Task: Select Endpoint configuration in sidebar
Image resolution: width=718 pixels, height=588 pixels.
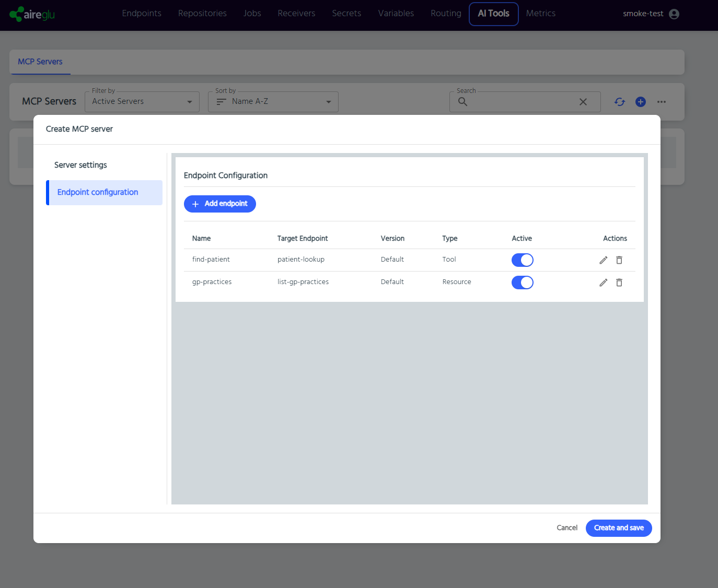Action: [x=98, y=192]
